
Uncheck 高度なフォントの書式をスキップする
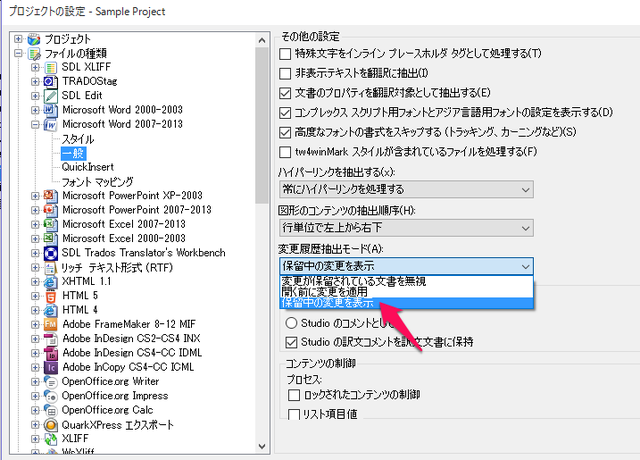coord(285,132)
